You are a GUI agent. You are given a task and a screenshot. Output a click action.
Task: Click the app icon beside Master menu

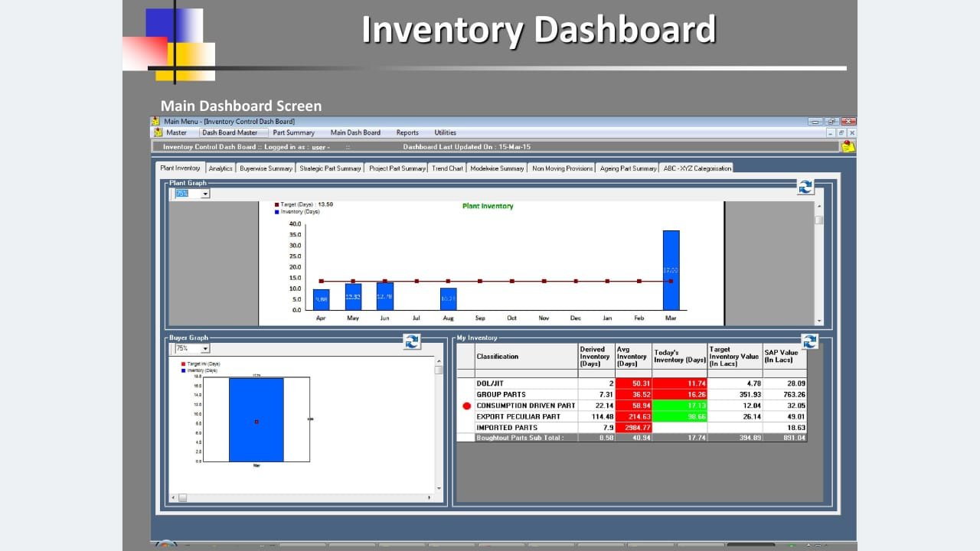(158, 132)
